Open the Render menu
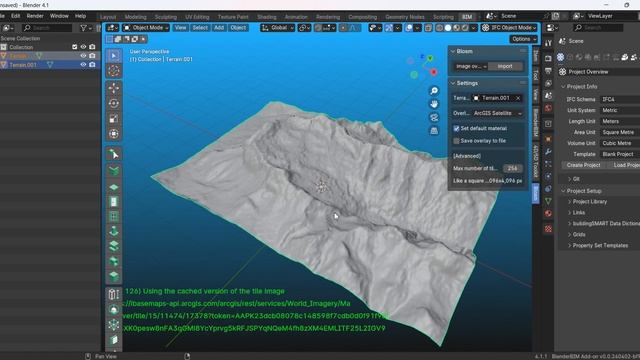 click(x=35, y=16)
